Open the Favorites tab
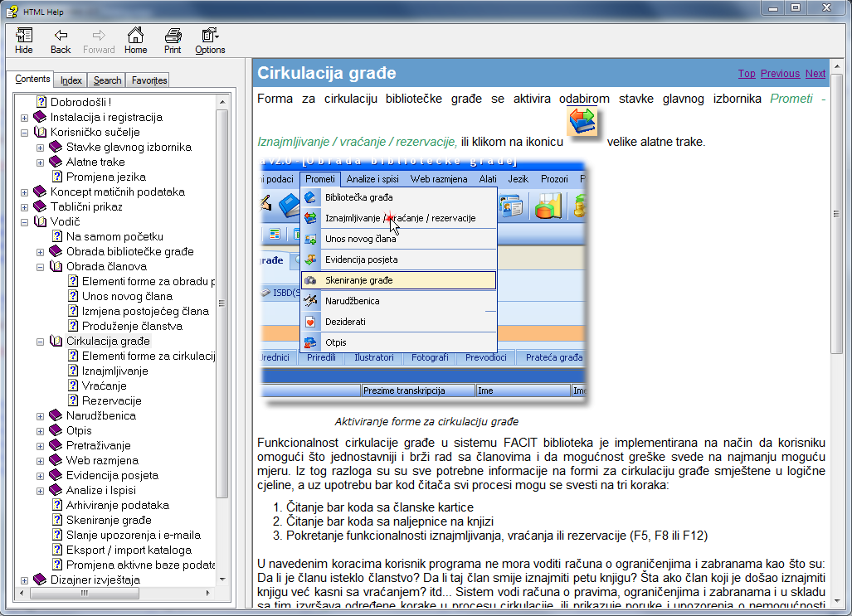The height and width of the screenshot is (616, 852). click(149, 80)
